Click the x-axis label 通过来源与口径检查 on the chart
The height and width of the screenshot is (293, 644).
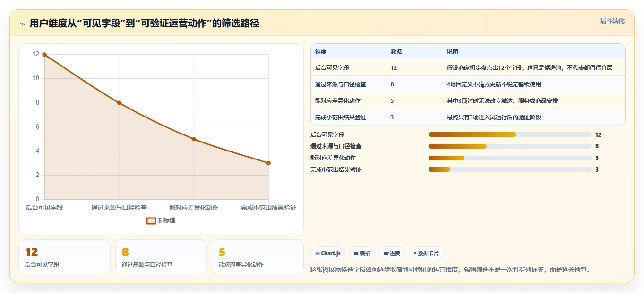(x=119, y=208)
